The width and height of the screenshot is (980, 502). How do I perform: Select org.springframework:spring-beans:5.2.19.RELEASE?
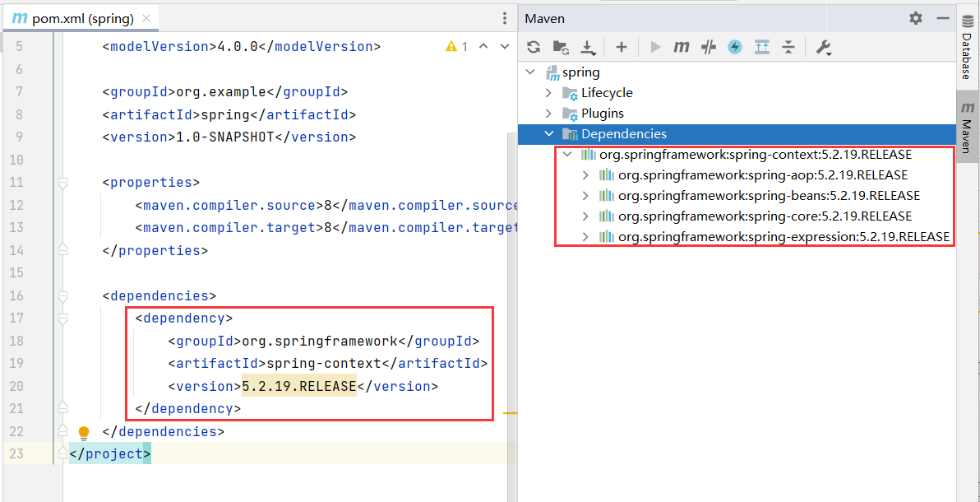[x=769, y=196]
